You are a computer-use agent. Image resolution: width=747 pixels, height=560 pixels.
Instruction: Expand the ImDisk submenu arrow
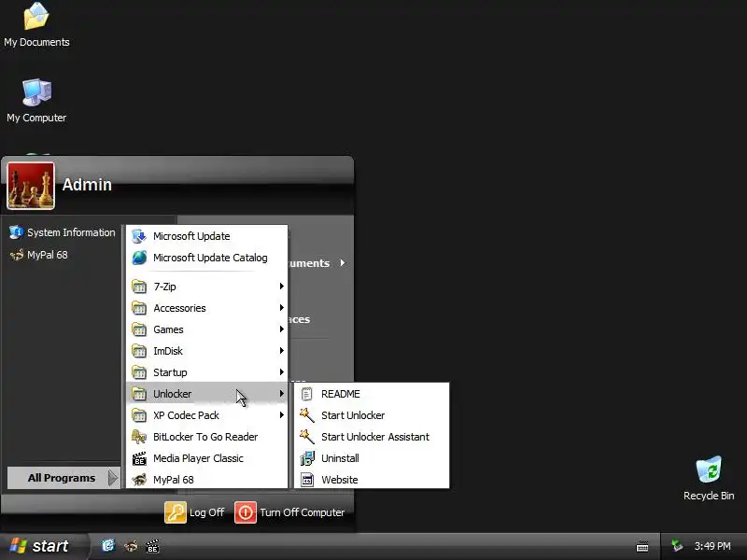[x=281, y=351]
